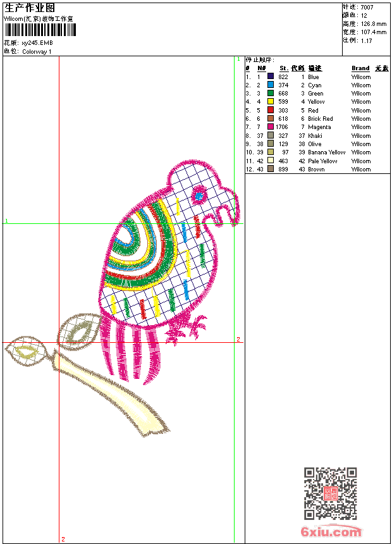
Task: Click the scale value 1.17
Action: [366, 41]
